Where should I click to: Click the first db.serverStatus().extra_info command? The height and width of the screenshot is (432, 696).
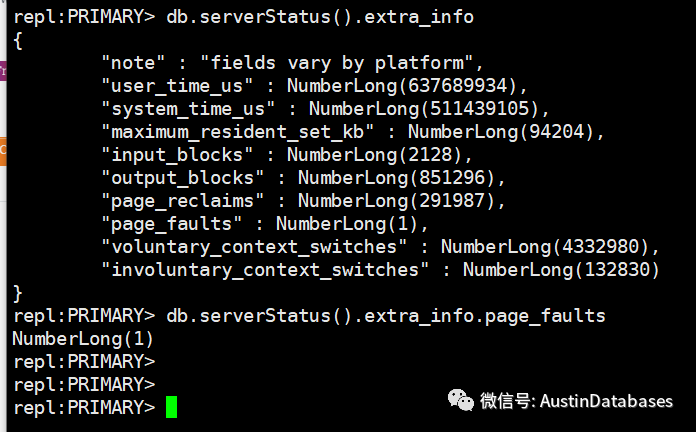coord(320,17)
